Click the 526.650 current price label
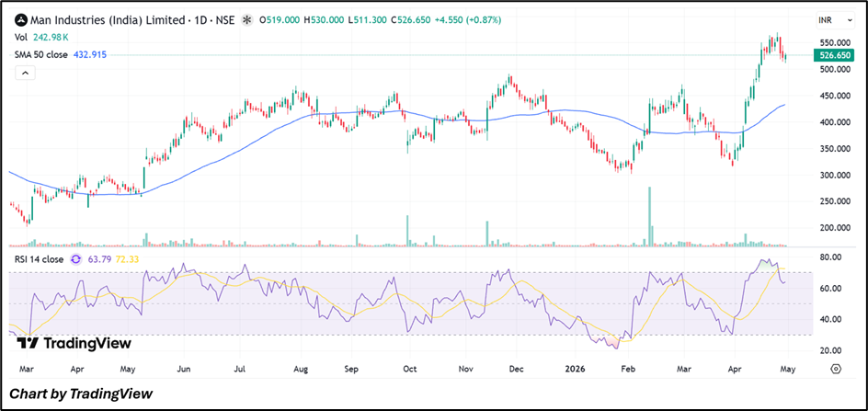Viewport: 868px width, 411px height. pos(834,55)
